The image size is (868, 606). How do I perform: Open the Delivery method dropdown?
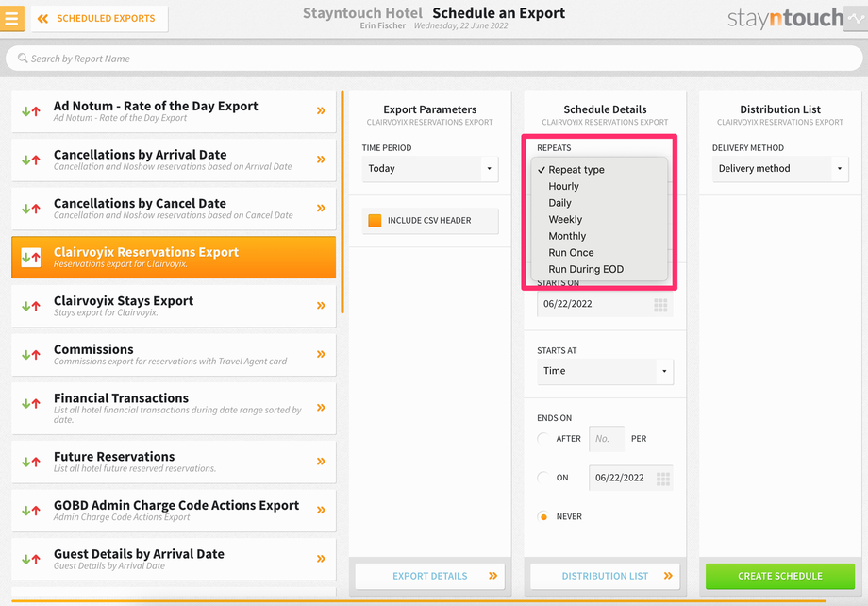(x=780, y=168)
